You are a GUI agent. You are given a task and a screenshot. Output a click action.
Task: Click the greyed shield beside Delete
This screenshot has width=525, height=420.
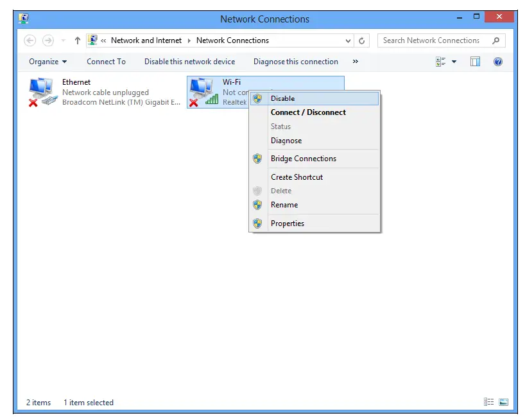257,191
